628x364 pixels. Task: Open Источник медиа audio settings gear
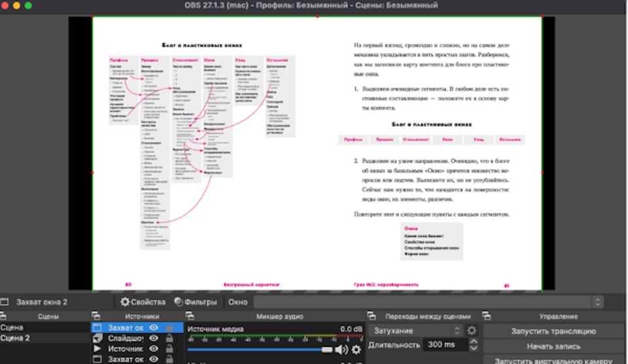[357, 350]
